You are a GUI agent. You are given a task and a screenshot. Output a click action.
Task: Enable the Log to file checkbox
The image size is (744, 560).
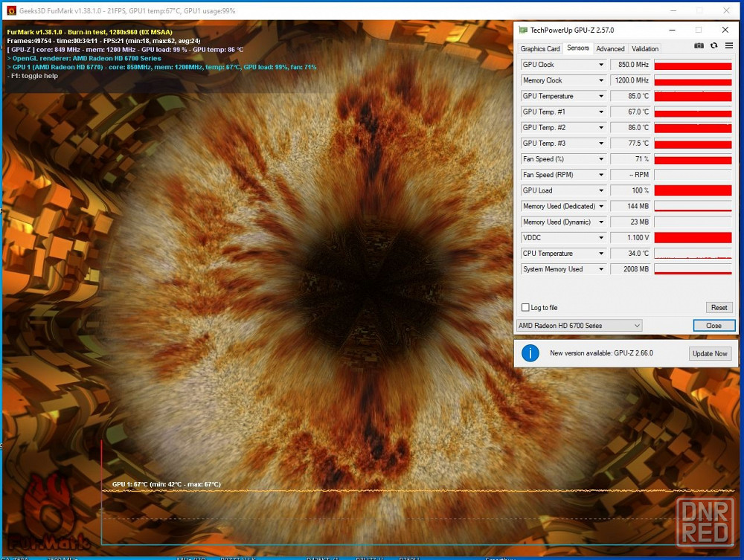tap(525, 307)
